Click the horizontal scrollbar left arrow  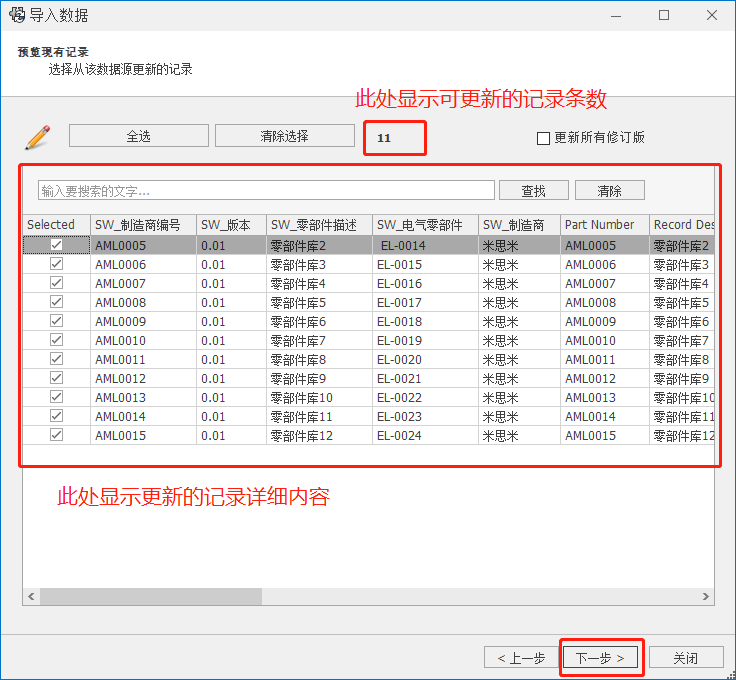click(31, 596)
